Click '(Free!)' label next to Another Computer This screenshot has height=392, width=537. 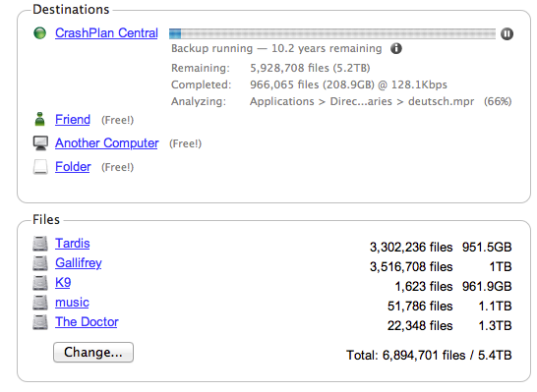coord(185,143)
